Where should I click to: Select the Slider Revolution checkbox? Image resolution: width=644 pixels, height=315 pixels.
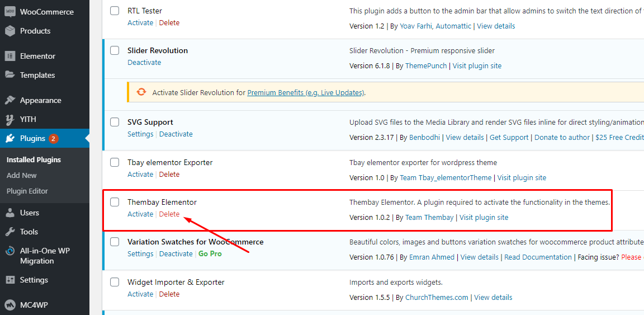tap(115, 50)
